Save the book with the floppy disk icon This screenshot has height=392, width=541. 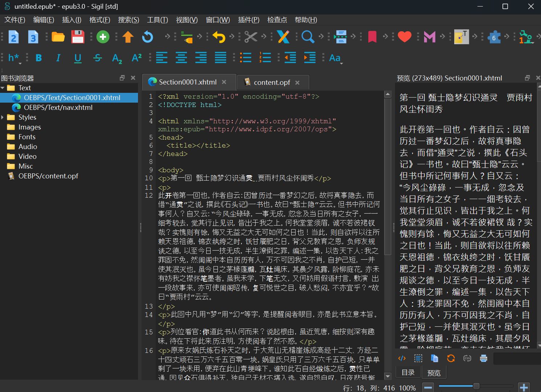point(78,37)
